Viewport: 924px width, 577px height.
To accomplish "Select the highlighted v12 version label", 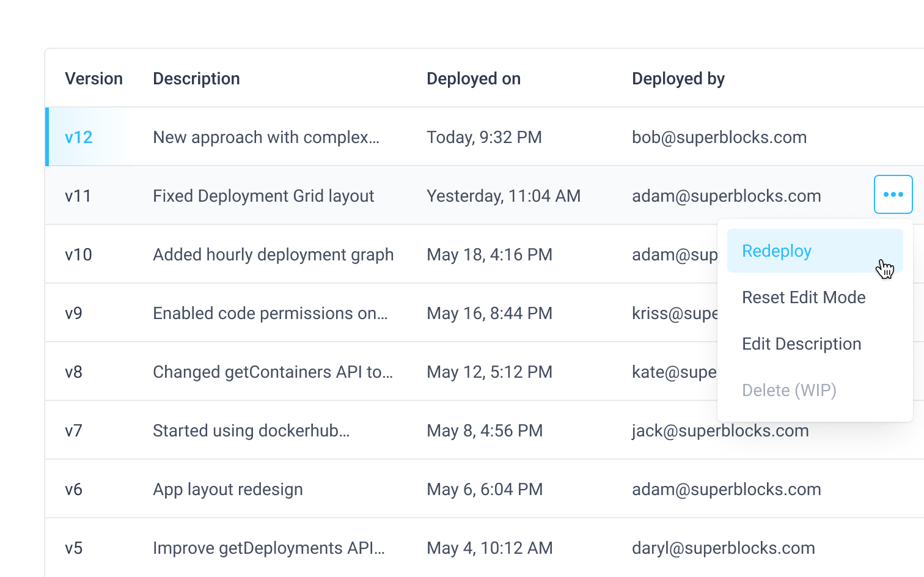I will (x=79, y=137).
